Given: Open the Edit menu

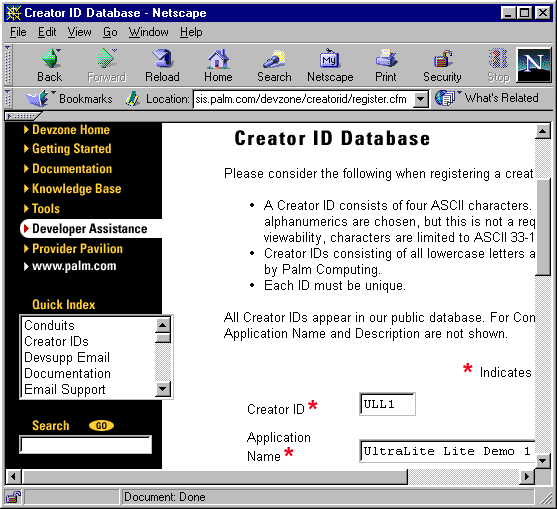Looking at the screenshot, I should pyautogui.click(x=47, y=32).
